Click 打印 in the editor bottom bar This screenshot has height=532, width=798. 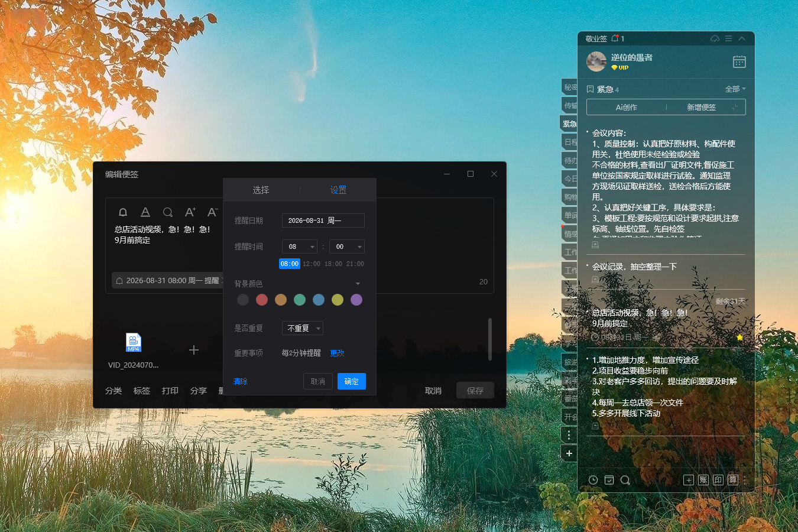pos(170,391)
